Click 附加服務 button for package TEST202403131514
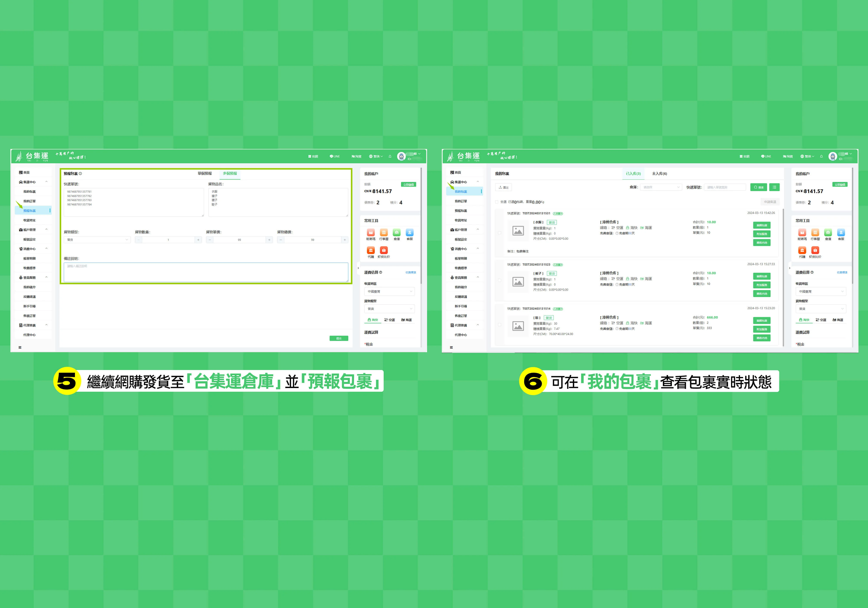The height and width of the screenshot is (608, 868). pos(761,330)
